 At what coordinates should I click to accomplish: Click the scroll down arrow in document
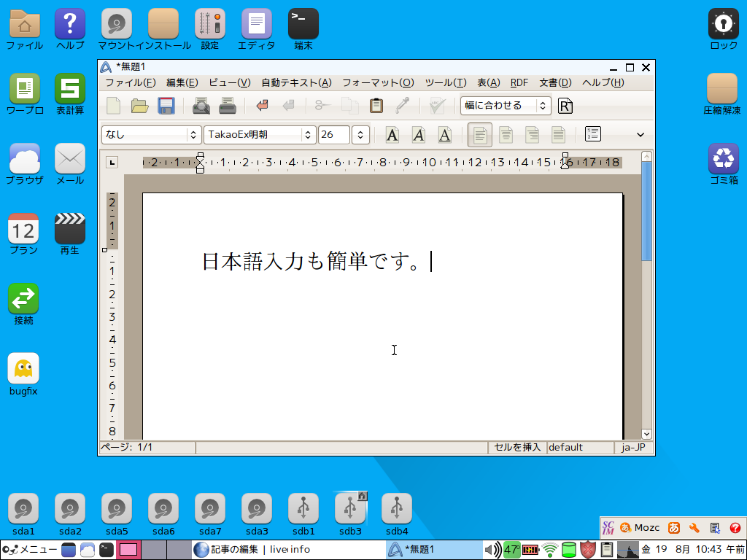pyautogui.click(x=646, y=434)
